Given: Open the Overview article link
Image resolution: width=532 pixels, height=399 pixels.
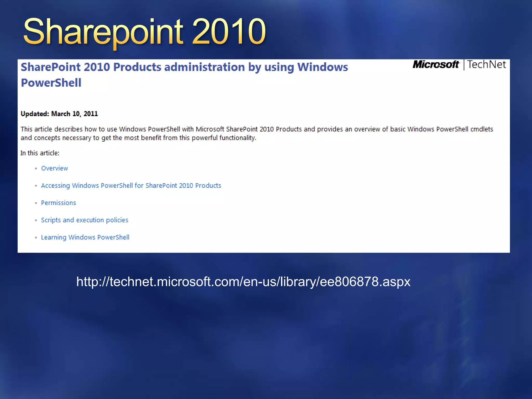Looking at the screenshot, I should 55,168.
